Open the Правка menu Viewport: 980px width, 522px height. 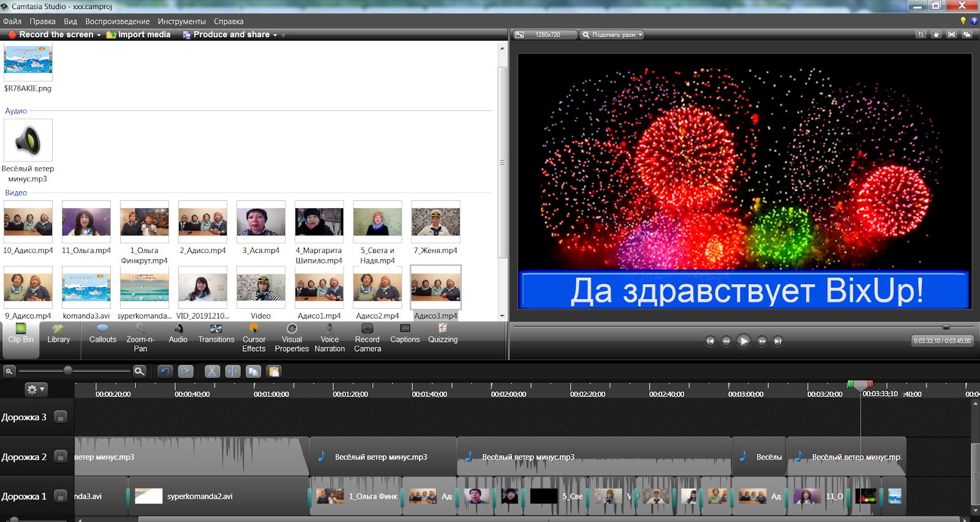click(x=43, y=21)
